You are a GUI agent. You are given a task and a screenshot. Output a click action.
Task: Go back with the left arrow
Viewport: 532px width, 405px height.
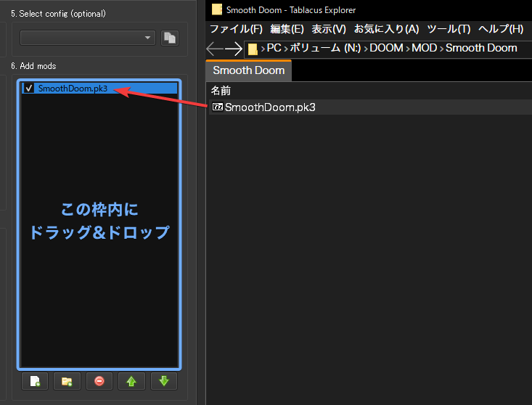point(214,49)
